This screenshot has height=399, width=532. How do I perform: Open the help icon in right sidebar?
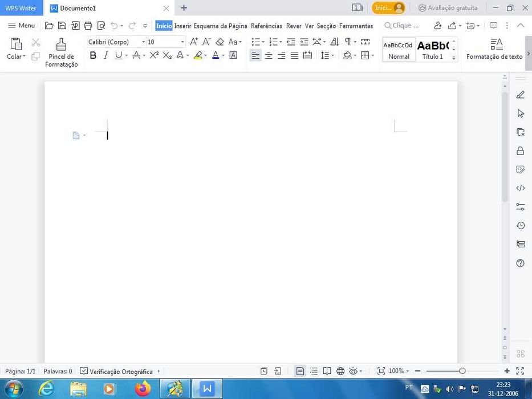[520, 263]
